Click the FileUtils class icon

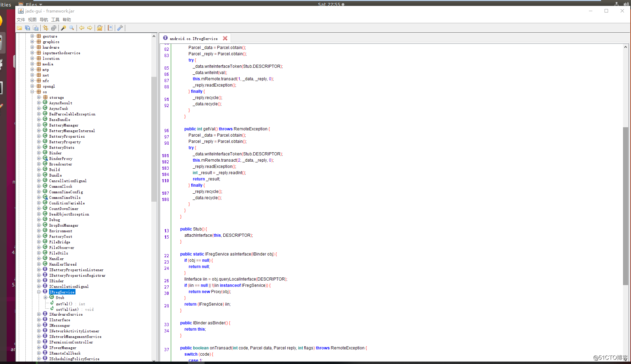(x=45, y=253)
